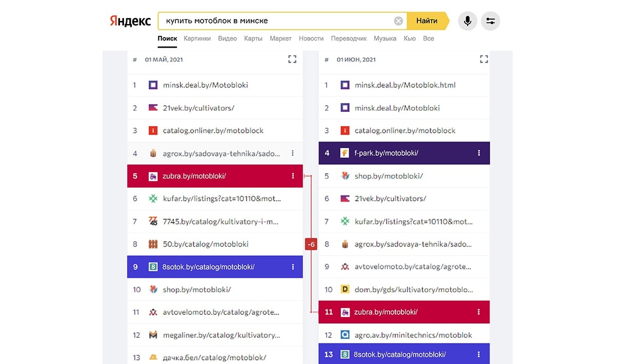Image resolution: width=626 pixels, height=364 pixels.
Task: Open agro.av.by/minitechnics/motoblok link
Action: [413, 335]
